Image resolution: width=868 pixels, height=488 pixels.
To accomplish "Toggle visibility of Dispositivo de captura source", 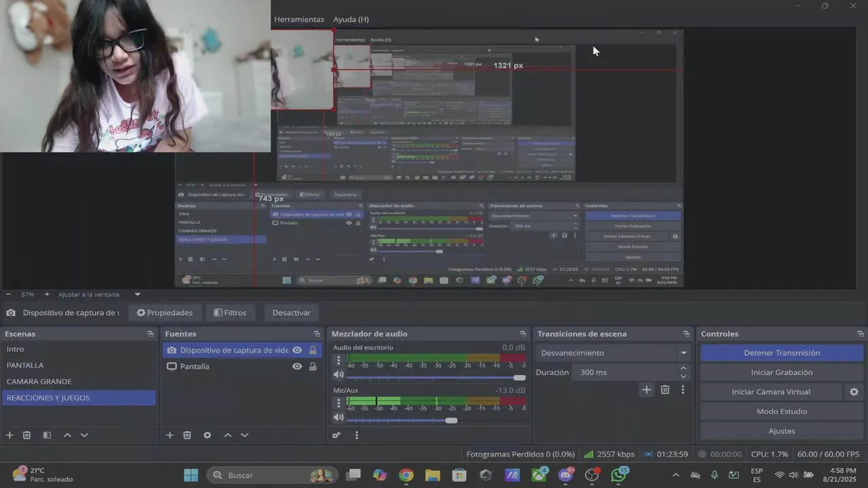I will [297, 350].
